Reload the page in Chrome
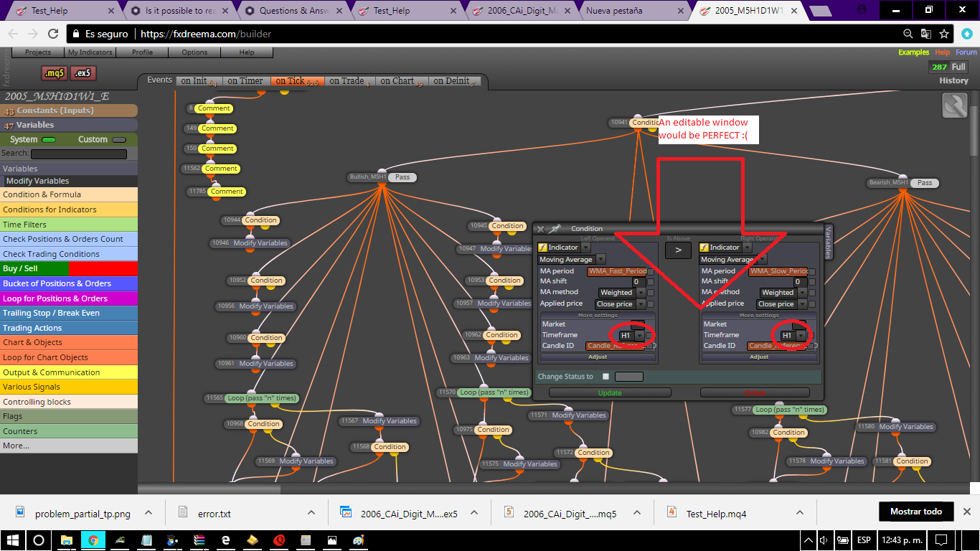 (53, 34)
